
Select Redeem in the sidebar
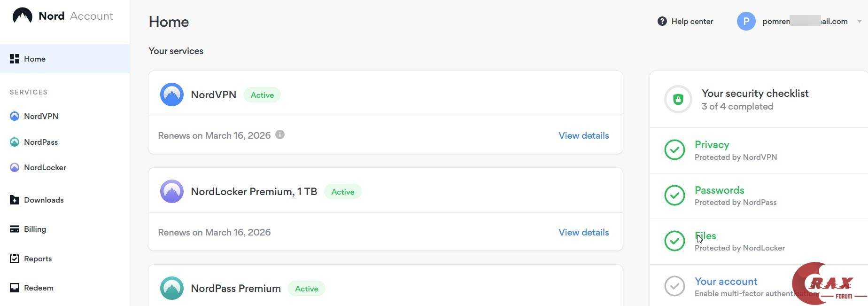pyautogui.click(x=39, y=288)
